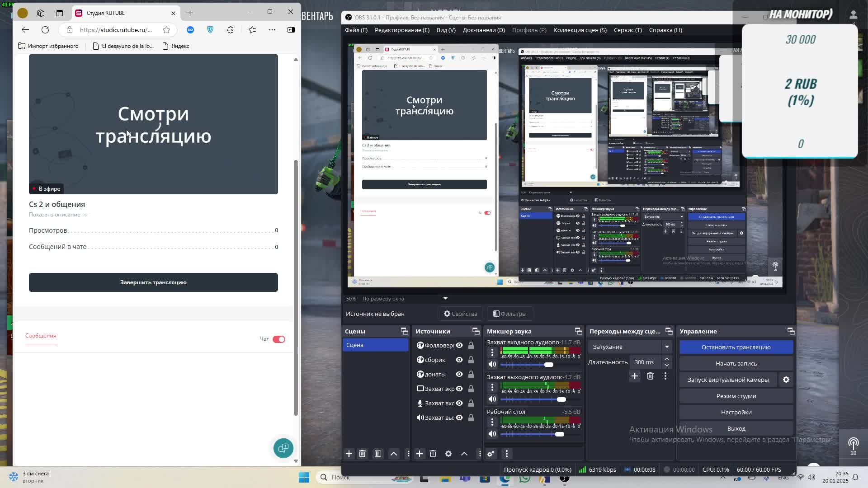Open options menu for Рабочий стол audio channel

point(492,422)
